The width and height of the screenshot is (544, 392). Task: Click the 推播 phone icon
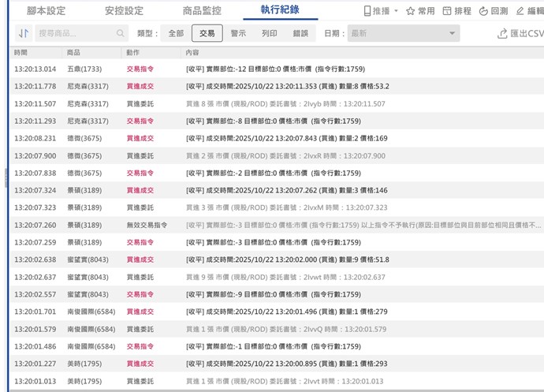[x=367, y=11]
